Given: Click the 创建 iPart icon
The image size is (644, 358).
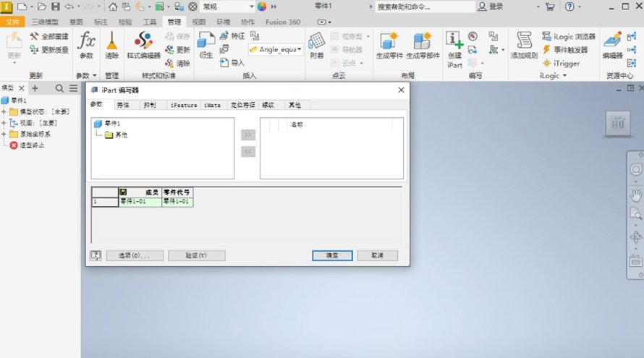Looking at the screenshot, I should [454, 49].
